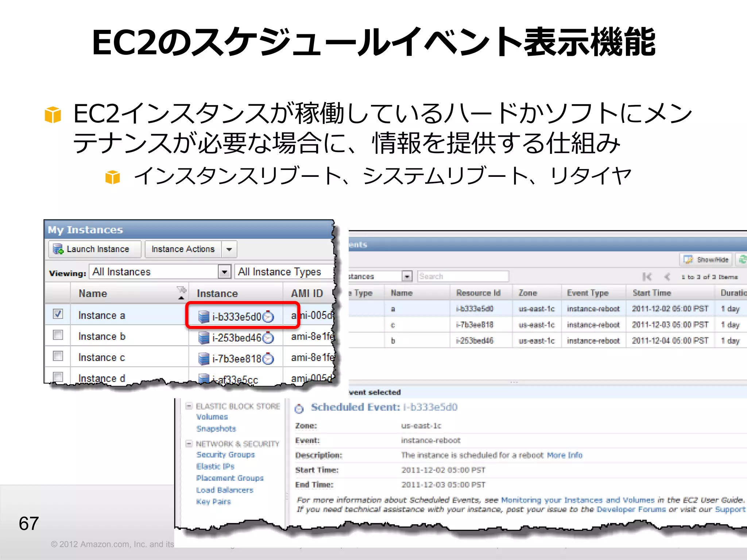Follow the More Info link
Screen dimensions: 747x560
565,455
